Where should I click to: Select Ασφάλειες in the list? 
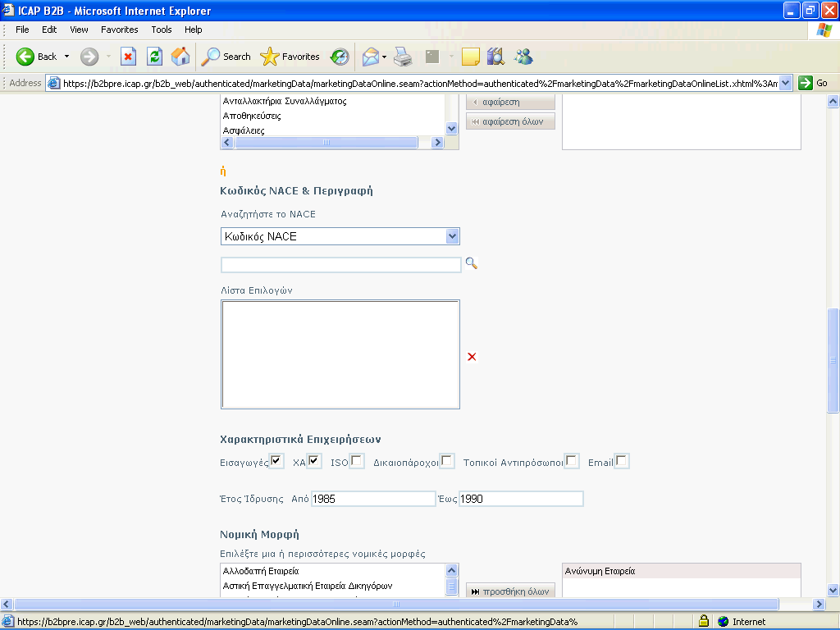pos(244,130)
